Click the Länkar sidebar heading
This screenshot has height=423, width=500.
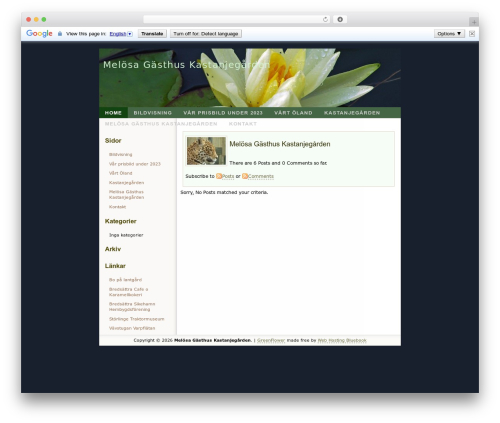115,266
